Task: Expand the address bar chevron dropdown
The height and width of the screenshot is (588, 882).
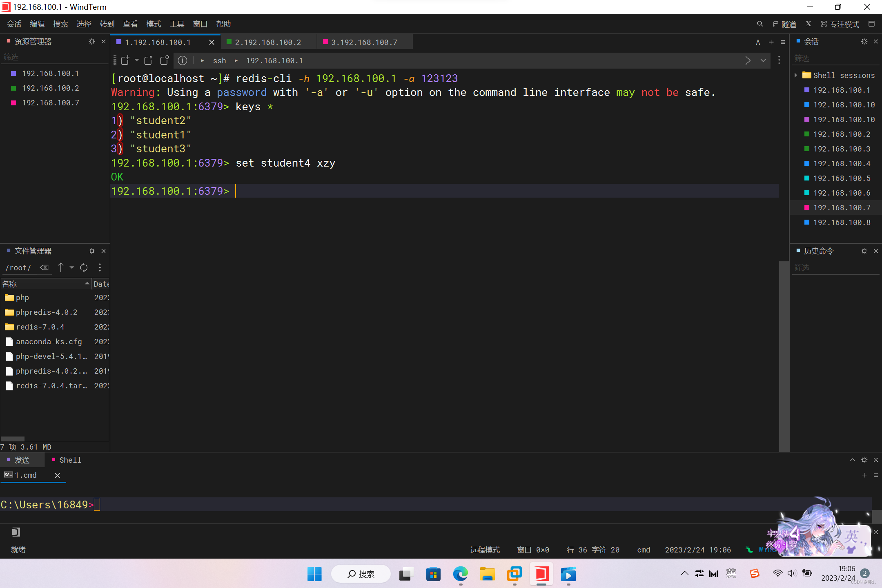Action: 763,60
